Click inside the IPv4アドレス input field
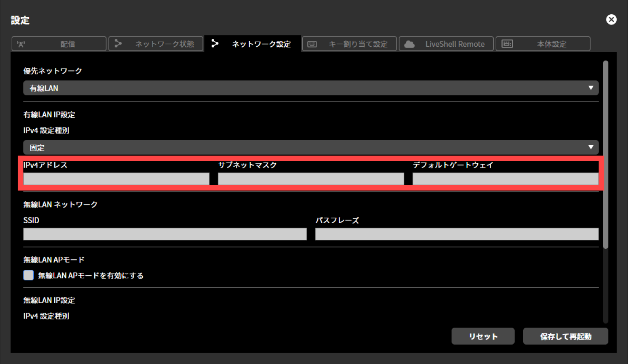Image resolution: width=628 pixels, height=364 pixels. 116,178
